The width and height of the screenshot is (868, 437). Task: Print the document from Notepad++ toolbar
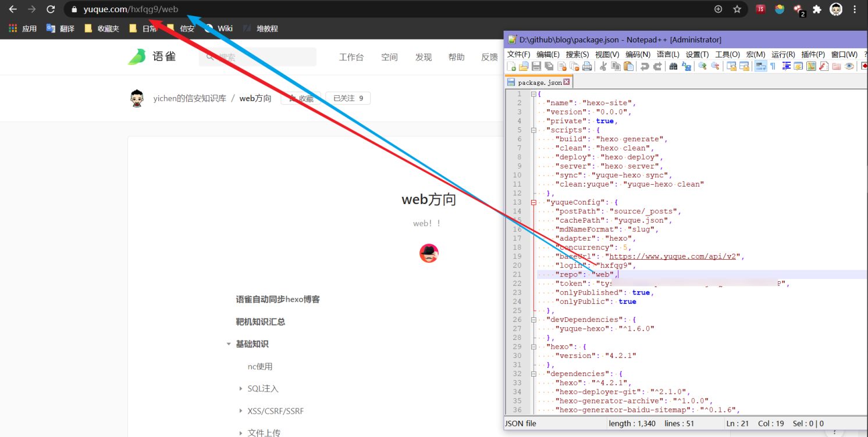pyautogui.click(x=587, y=66)
